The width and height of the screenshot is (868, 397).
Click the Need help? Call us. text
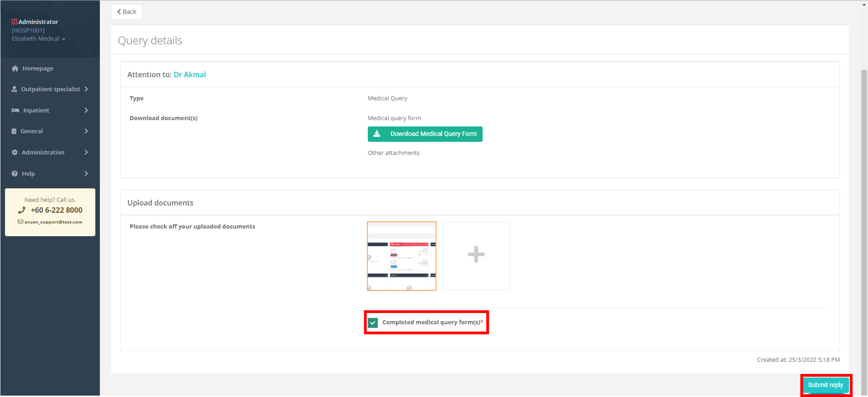point(50,200)
